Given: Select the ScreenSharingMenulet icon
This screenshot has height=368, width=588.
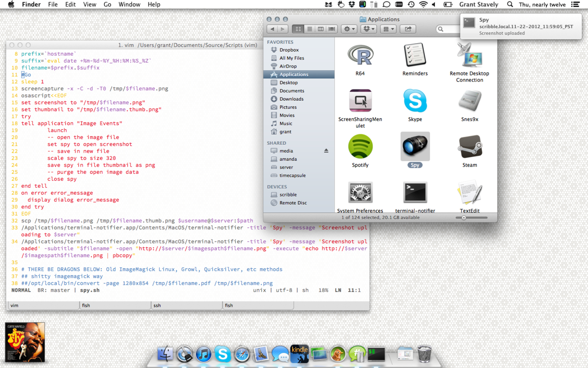Looking at the screenshot, I should pos(360,101).
